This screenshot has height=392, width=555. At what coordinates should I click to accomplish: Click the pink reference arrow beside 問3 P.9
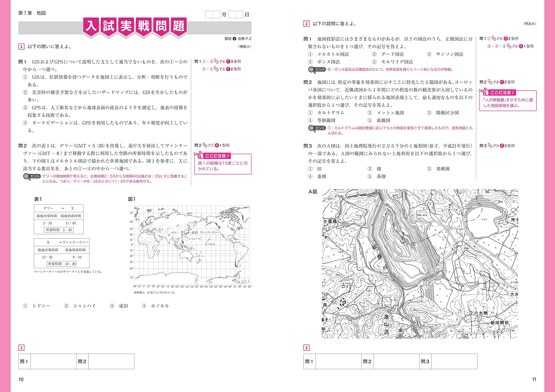(490, 146)
